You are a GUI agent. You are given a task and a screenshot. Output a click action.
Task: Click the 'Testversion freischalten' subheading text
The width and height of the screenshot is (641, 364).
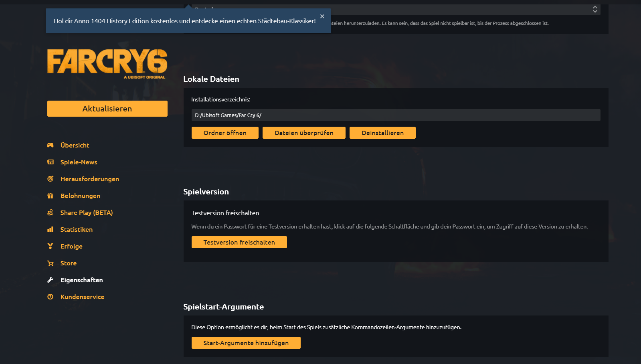[x=225, y=213]
